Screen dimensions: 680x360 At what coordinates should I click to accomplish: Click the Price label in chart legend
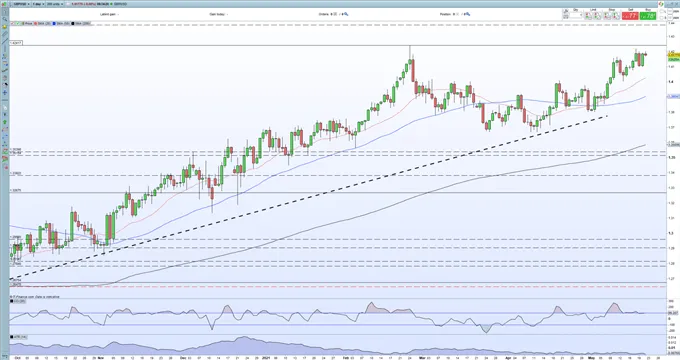coord(28,23)
